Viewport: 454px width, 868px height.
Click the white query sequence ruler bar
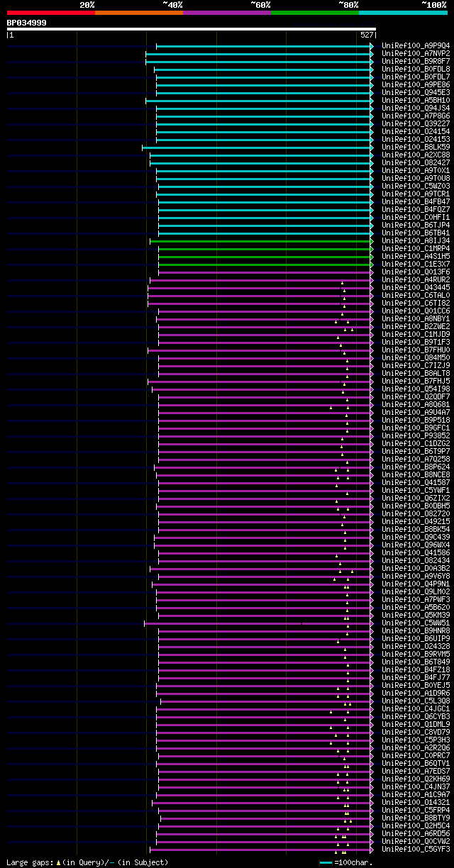pos(191,29)
